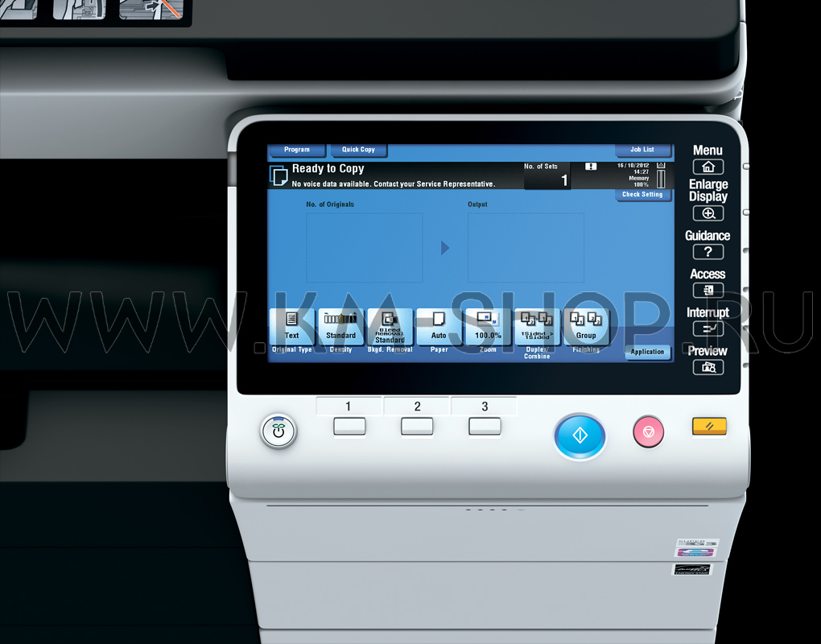Open Guidance help key
This screenshot has height=644, width=821.
(708, 252)
